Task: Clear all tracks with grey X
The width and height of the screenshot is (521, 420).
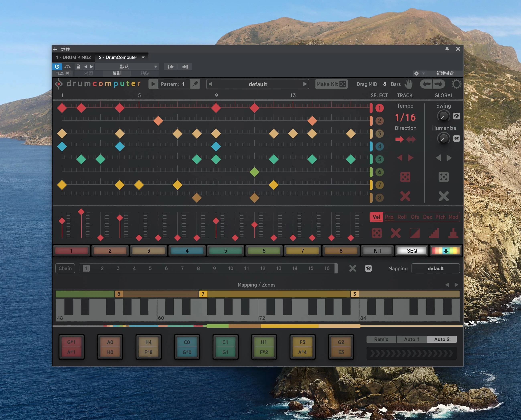Action: point(444,196)
